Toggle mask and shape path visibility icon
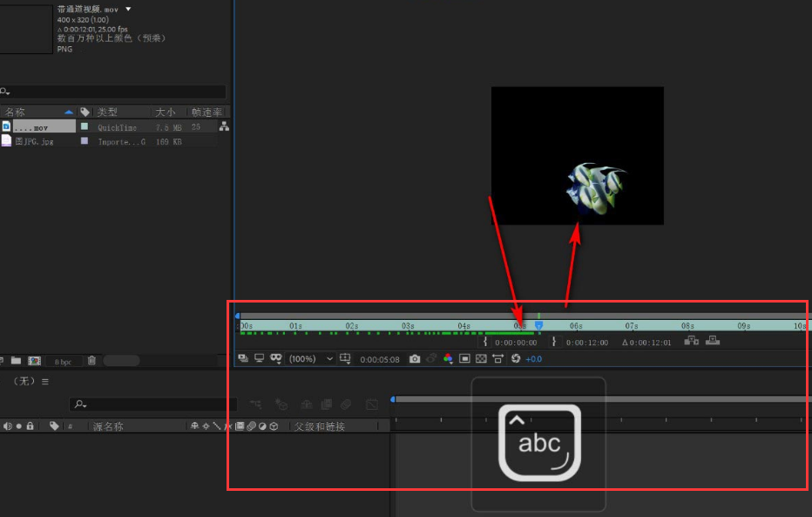This screenshot has width=812, height=517. pos(275,358)
